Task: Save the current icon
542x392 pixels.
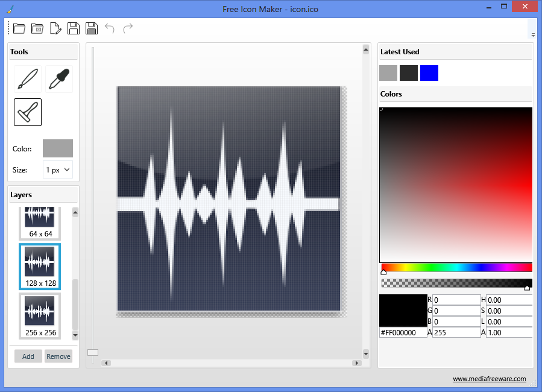Action: tap(73, 28)
